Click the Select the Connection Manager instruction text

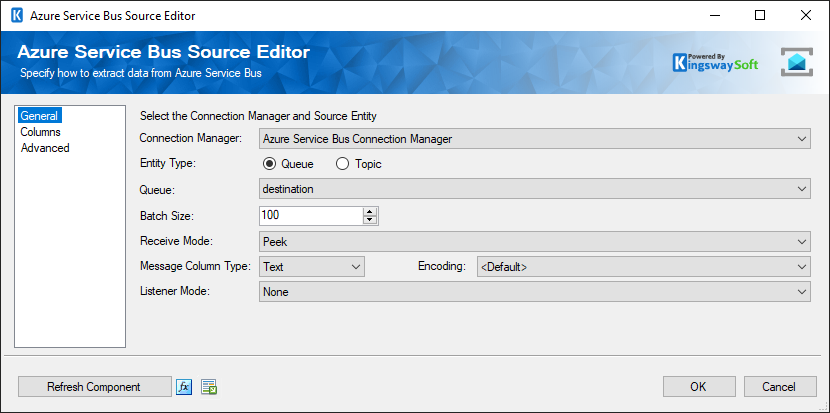pos(258,115)
